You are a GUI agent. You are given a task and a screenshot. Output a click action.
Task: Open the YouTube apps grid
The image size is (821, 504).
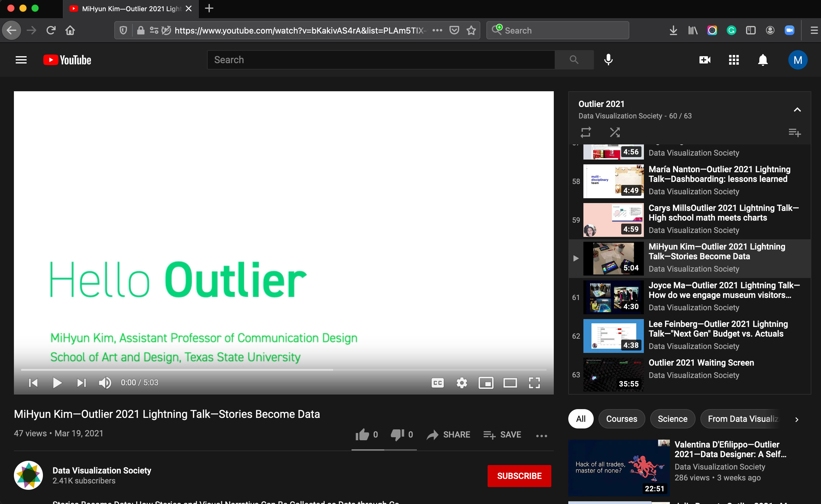(734, 60)
